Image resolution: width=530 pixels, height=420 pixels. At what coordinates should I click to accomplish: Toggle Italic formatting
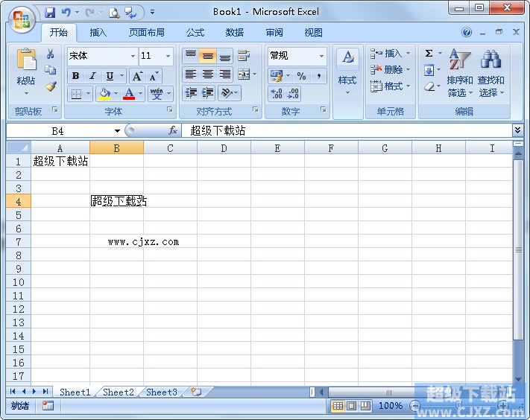pos(92,76)
